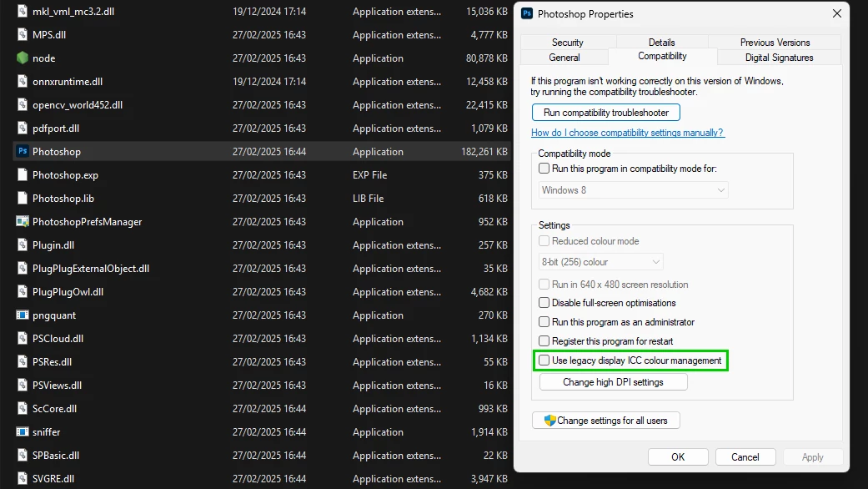Click the sniffer application icon
The height and width of the screenshot is (489, 868).
pos(23,432)
